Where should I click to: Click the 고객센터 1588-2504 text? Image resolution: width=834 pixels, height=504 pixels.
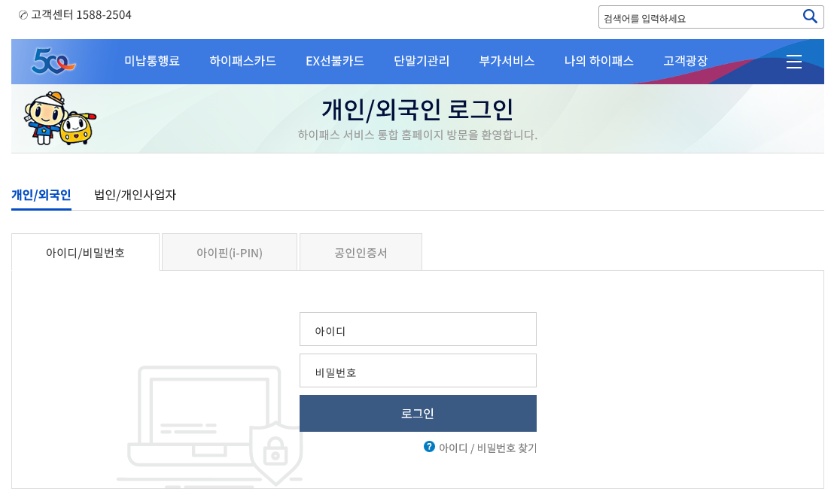(x=81, y=15)
